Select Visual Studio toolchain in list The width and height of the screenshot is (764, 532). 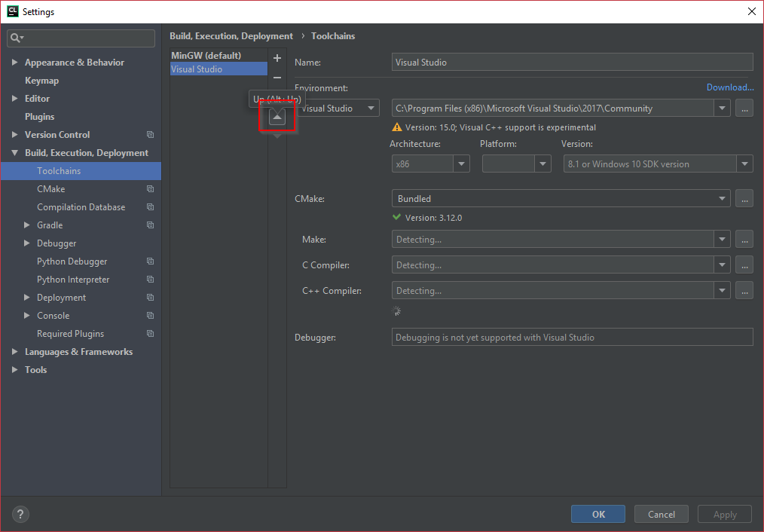click(x=219, y=69)
